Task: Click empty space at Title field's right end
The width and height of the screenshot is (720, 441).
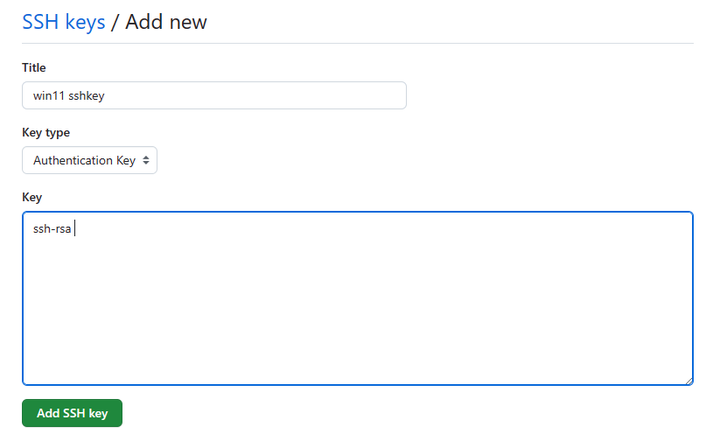Action: point(380,95)
